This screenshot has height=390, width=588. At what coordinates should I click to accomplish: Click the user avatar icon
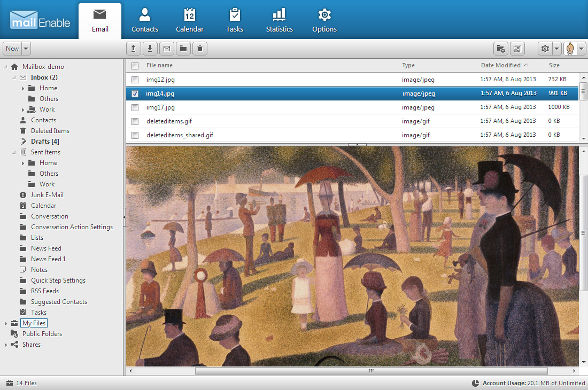click(570, 49)
